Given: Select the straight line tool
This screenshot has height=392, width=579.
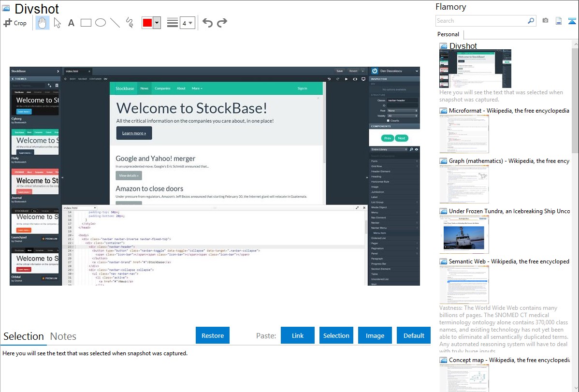Looking at the screenshot, I should 115,23.
